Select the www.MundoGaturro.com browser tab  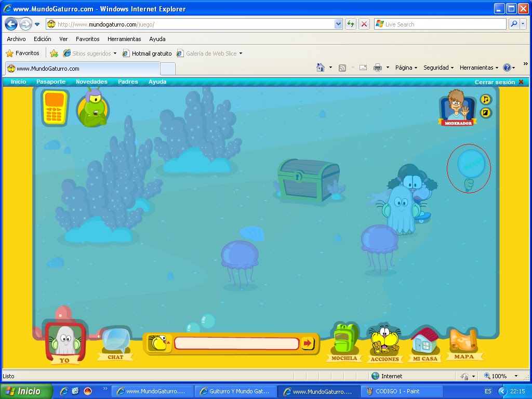point(83,69)
